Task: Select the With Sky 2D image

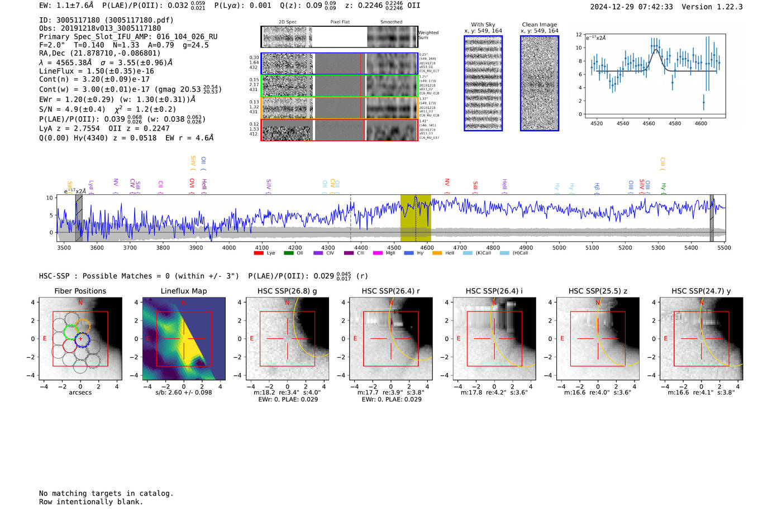Action: pyautogui.click(x=483, y=83)
